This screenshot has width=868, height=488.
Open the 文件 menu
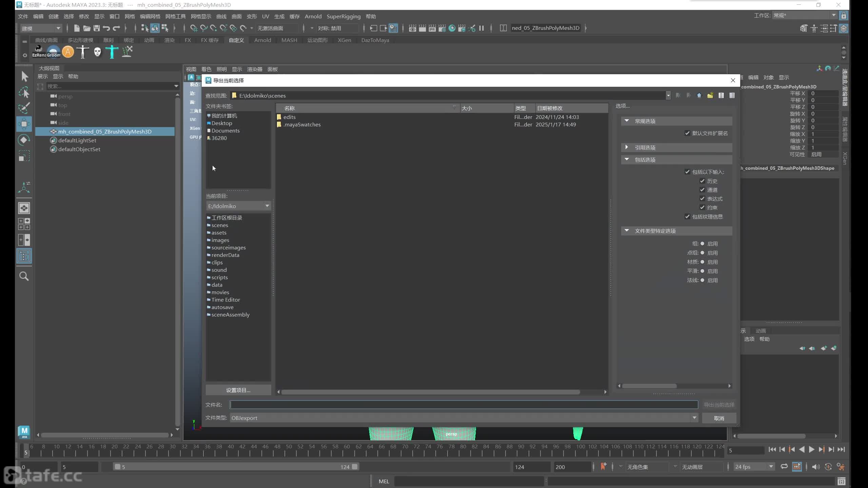(23, 16)
